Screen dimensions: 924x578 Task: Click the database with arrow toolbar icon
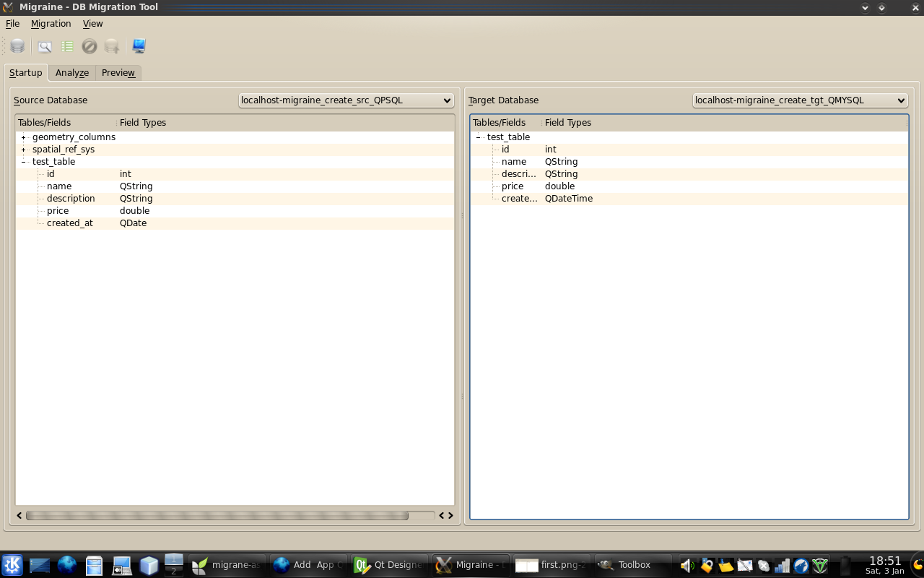tap(111, 47)
